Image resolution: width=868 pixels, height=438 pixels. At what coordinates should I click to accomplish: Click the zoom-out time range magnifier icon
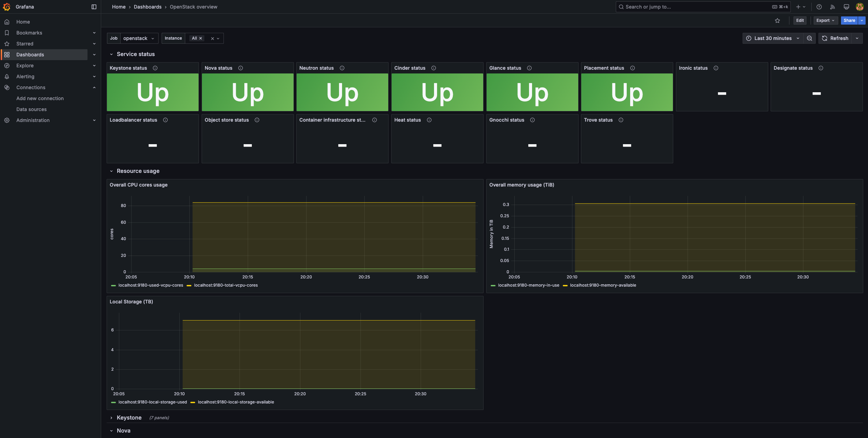pyautogui.click(x=809, y=38)
